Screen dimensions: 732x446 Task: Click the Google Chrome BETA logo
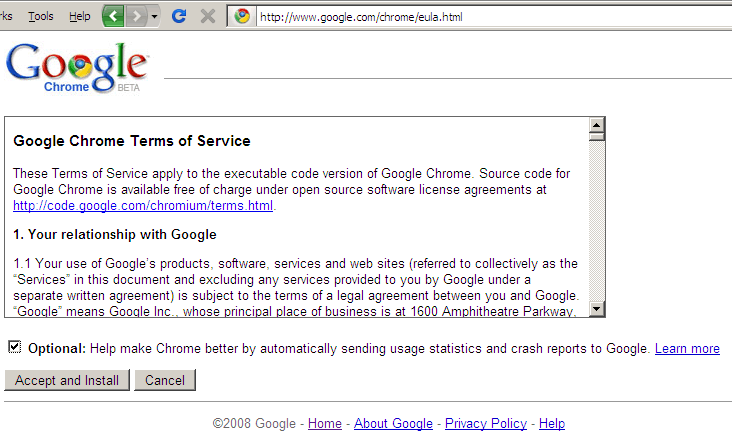click(77, 67)
